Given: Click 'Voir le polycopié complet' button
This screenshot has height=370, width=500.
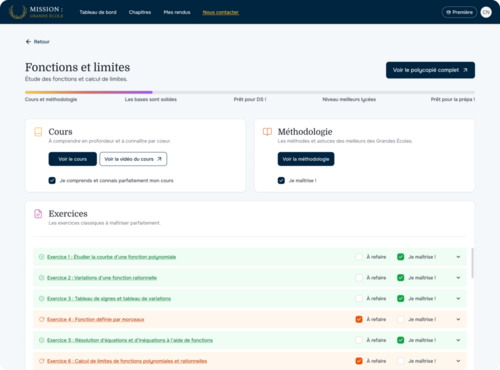Looking at the screenshot, I should click(x=430, y=70).
